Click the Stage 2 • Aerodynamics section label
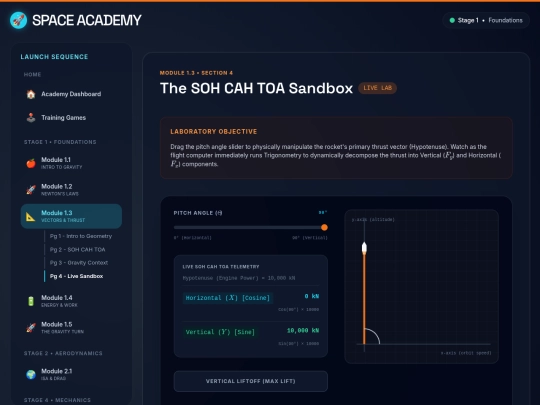This screenshot has height=405, width=540. click(63, 353)
